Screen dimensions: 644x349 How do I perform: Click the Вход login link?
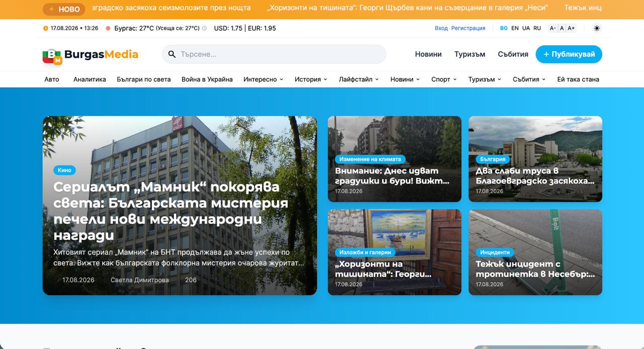click(441, 28)
